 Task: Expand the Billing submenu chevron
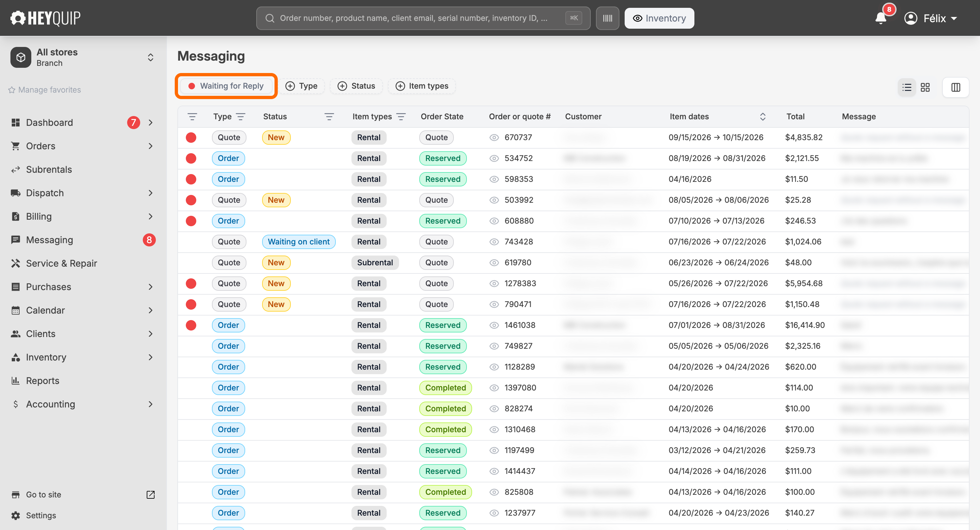click(151, 216)
